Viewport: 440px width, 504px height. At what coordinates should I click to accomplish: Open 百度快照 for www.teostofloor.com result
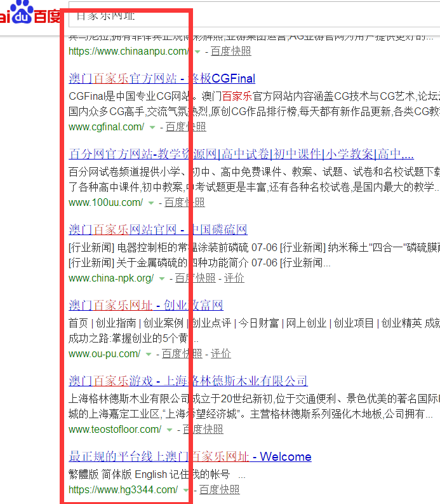203,430
